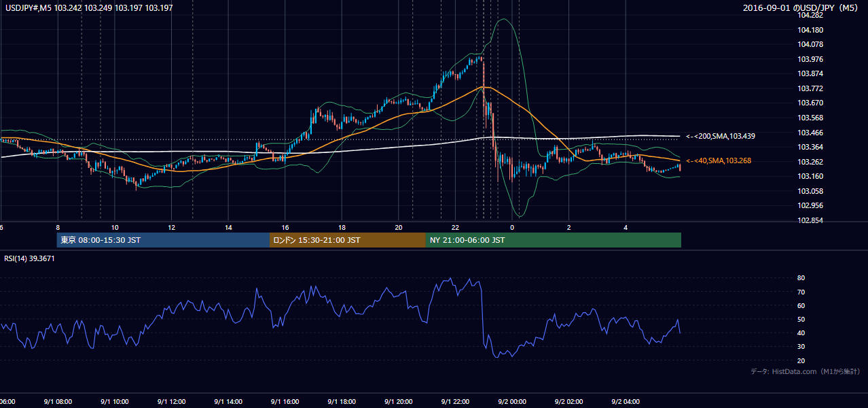Click price axis value 103.568
868x408 pixels.
[x=811, y=118]
